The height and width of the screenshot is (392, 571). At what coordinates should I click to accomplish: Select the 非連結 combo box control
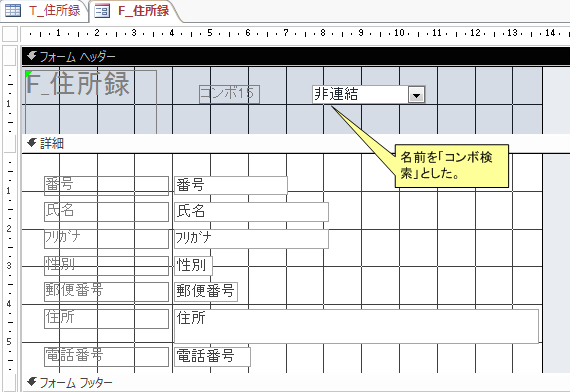369,95
